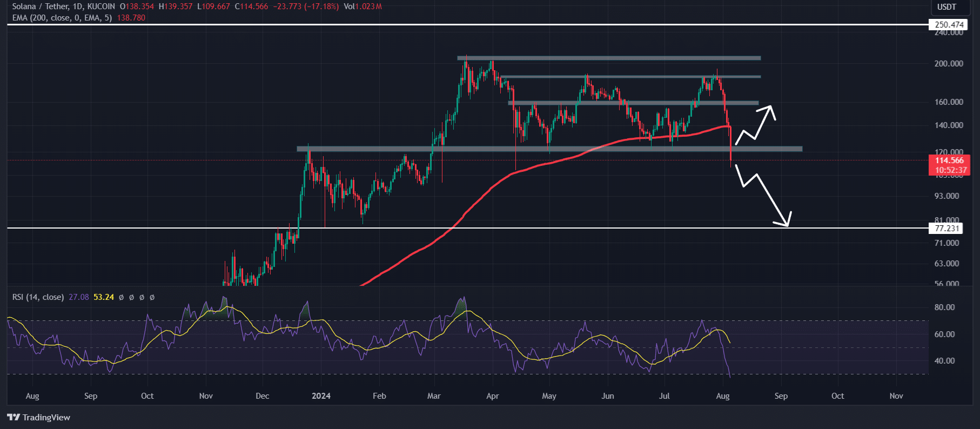
Task: Select the RSI (14, close) indicator legend
Action: 38,297
